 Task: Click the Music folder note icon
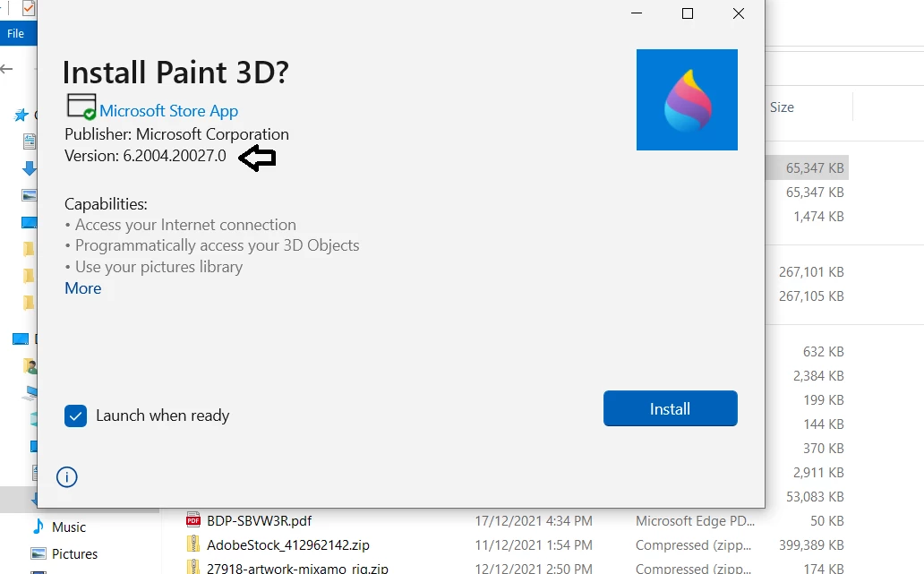38,527
